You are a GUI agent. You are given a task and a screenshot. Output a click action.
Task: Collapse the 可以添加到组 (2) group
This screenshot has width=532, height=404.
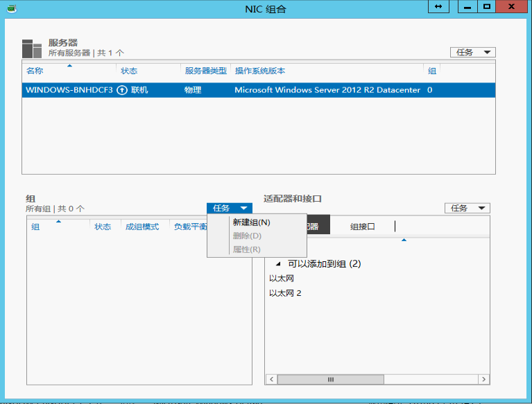278,264
